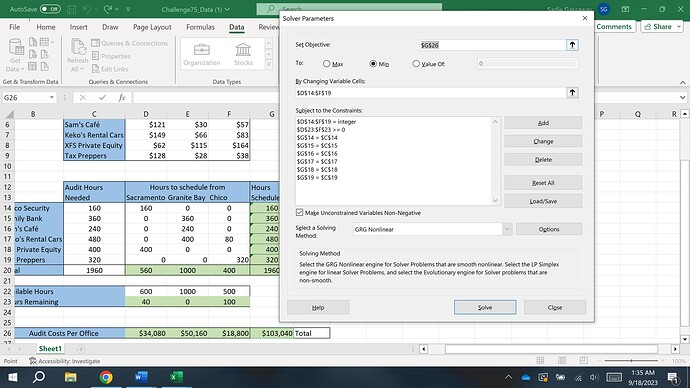
Task: Click the variable cells range selector arrow
Action: click(x=572, y=93)
